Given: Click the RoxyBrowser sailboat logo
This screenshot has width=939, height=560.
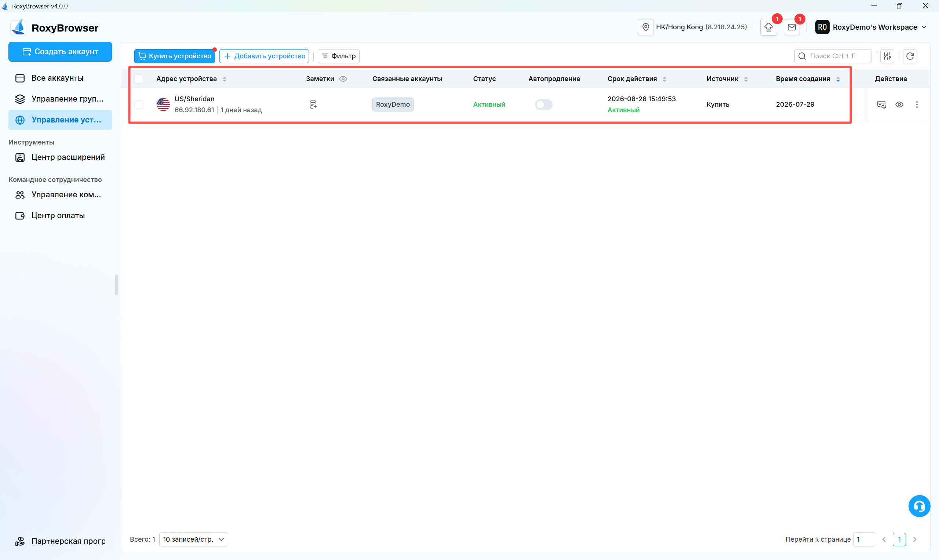Looking at the screenshot, I should (x=18, y=27).
